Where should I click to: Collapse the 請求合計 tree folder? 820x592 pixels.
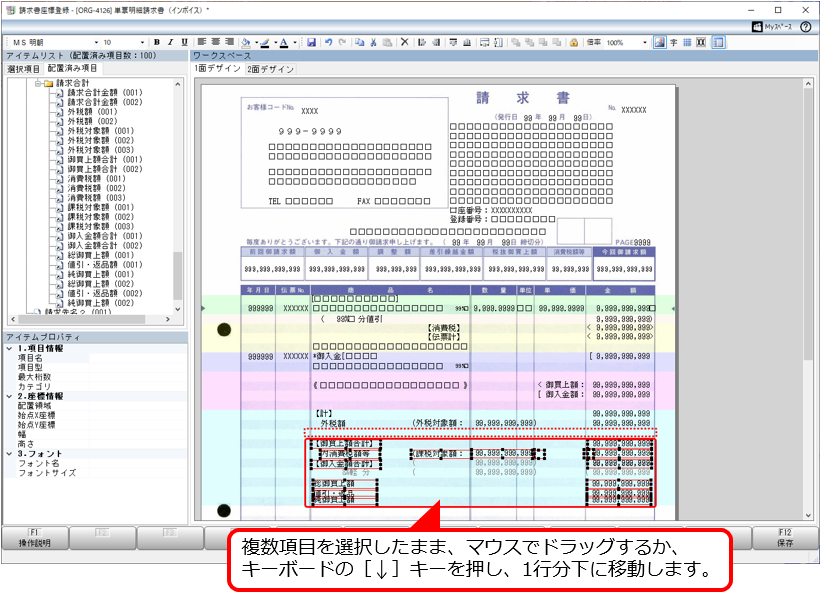point(38,83)
